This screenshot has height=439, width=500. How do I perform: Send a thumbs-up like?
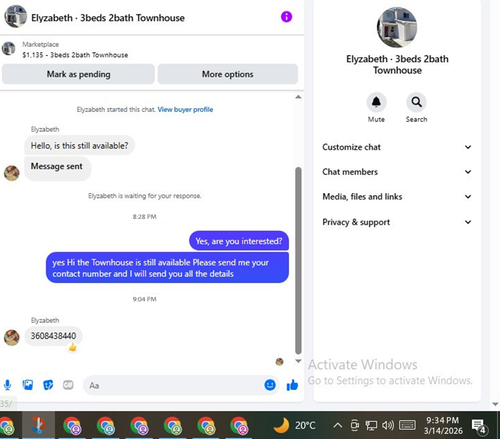tap(292, 385)
